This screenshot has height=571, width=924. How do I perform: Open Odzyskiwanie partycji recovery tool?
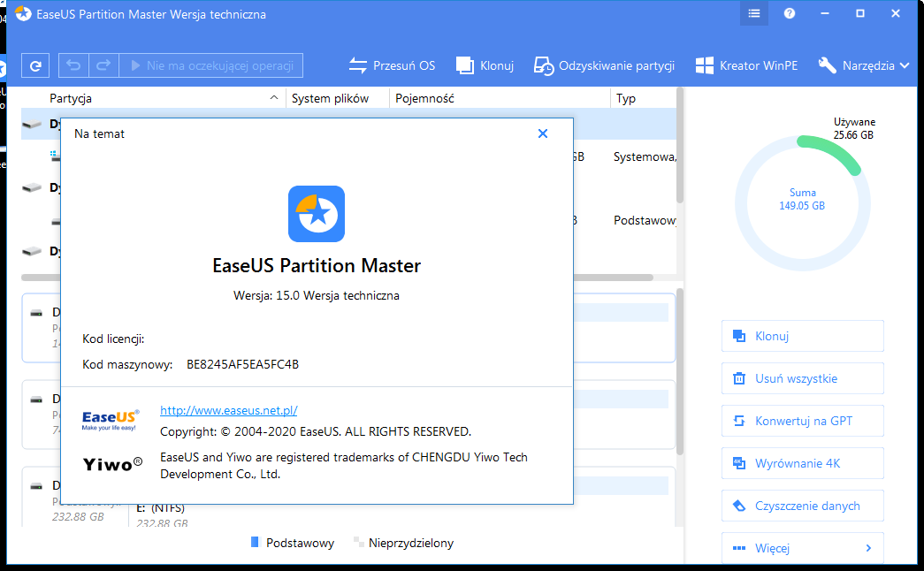click(x=604, y=65)
